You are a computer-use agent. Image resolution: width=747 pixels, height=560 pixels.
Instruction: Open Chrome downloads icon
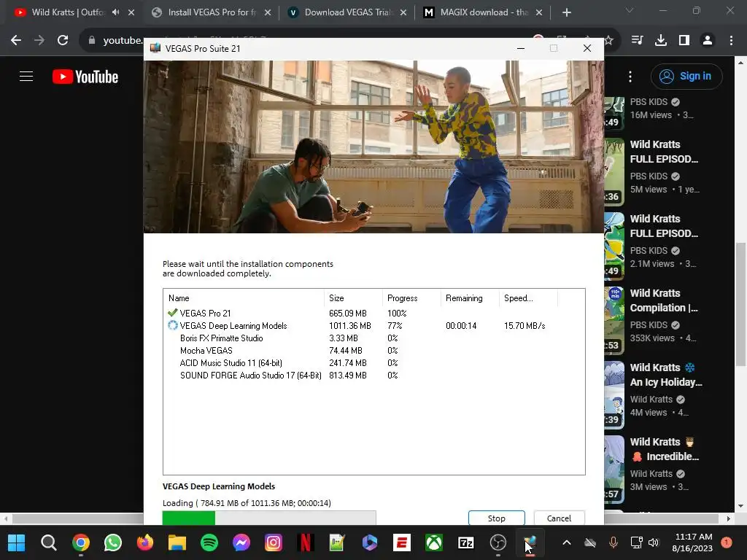[660, 41]
